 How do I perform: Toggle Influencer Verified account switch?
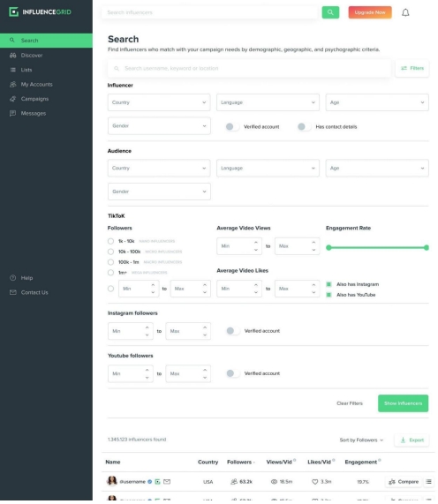point(232,126)
